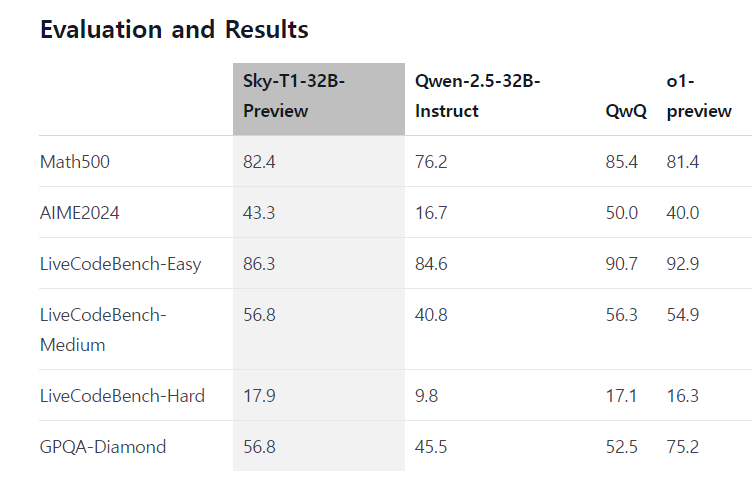Click the GPQA-Diamond row label

tap(102, 447)
